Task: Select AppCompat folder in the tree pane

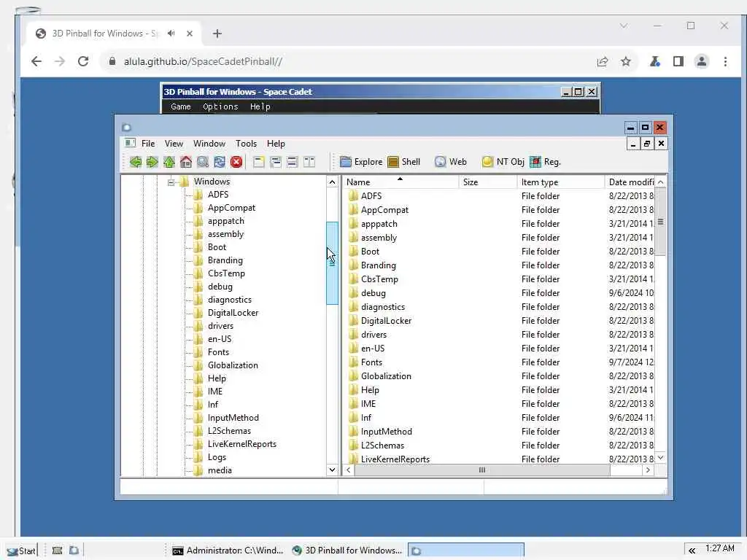Action: pos(231,208)
